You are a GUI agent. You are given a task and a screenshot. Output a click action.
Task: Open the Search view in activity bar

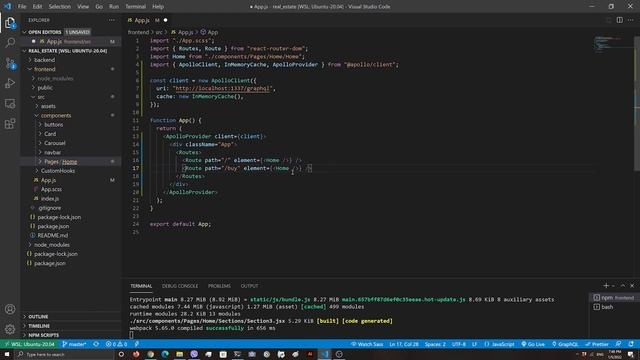click(x=10, y=42)
